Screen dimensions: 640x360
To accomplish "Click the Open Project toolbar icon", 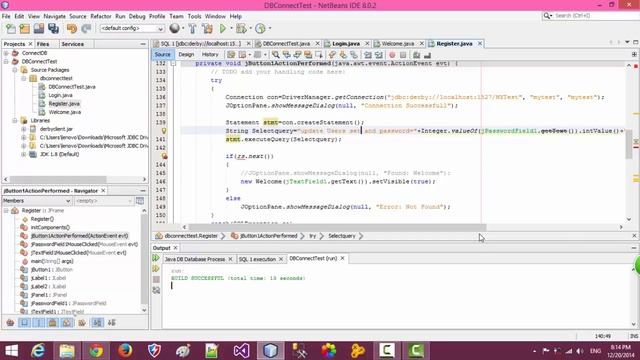I will [39, 29].
